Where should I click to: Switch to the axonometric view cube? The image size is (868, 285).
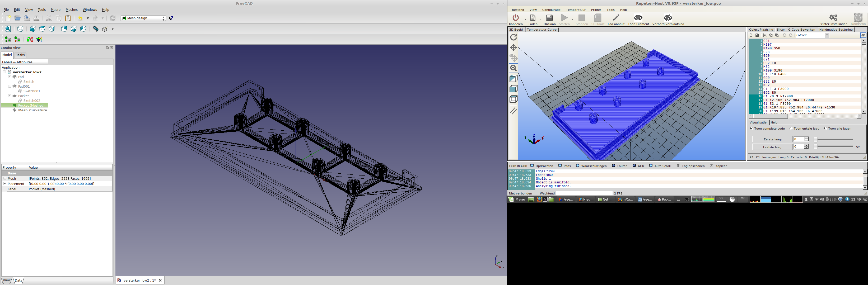point(20,29)
